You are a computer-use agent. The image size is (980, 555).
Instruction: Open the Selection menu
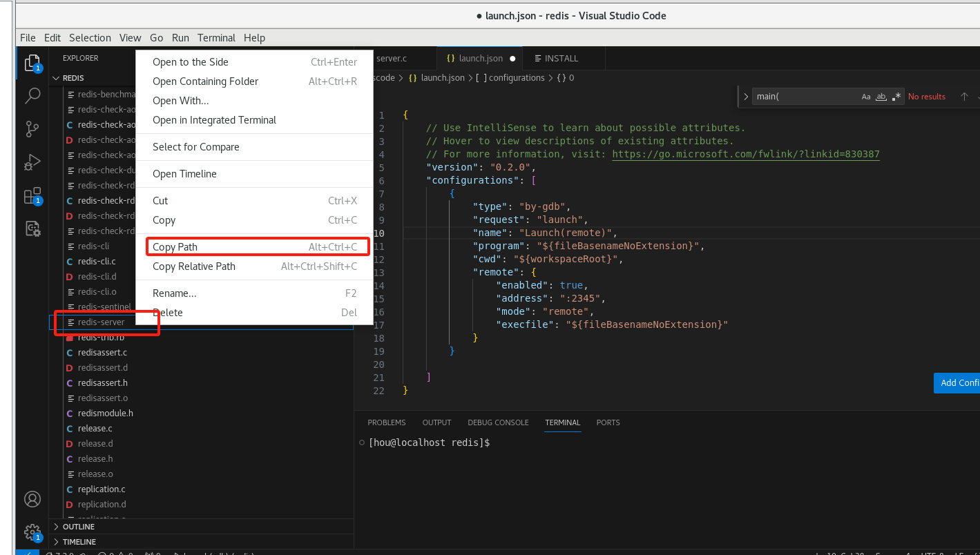tap(90, 38)
